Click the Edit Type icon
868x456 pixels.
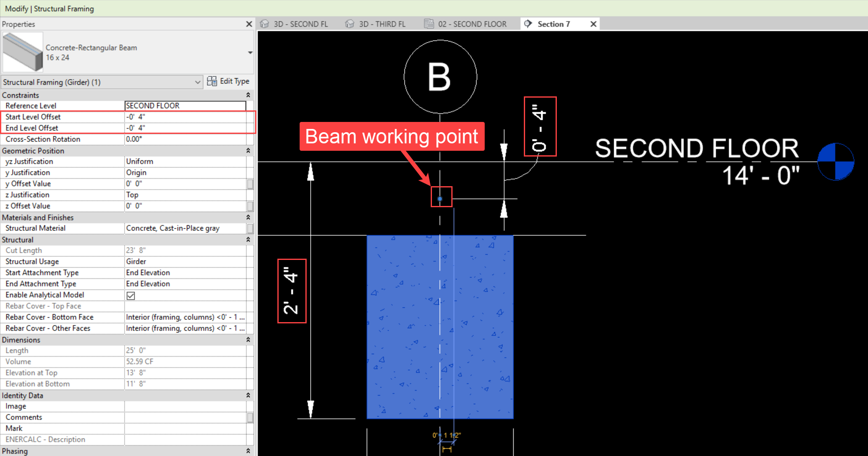[212, 81]
